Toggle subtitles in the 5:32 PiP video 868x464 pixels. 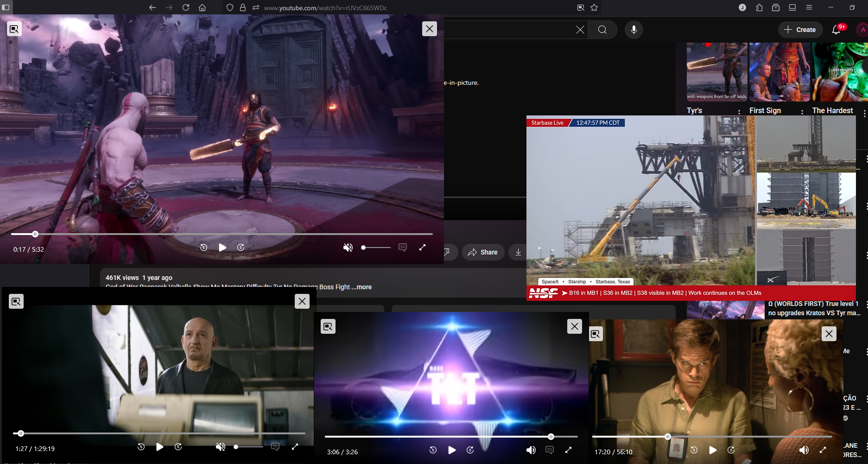pos(403,248)
